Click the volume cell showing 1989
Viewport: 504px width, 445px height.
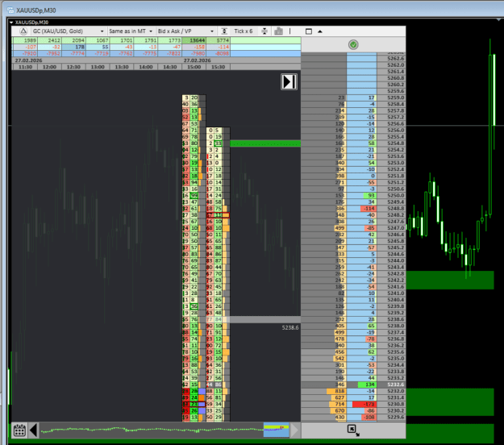(25, 40)
